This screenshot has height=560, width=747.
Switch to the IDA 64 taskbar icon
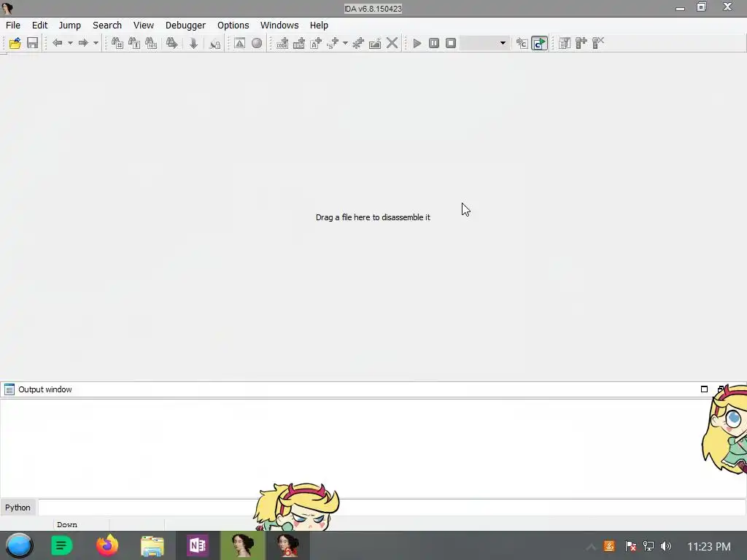click(287, 545)
